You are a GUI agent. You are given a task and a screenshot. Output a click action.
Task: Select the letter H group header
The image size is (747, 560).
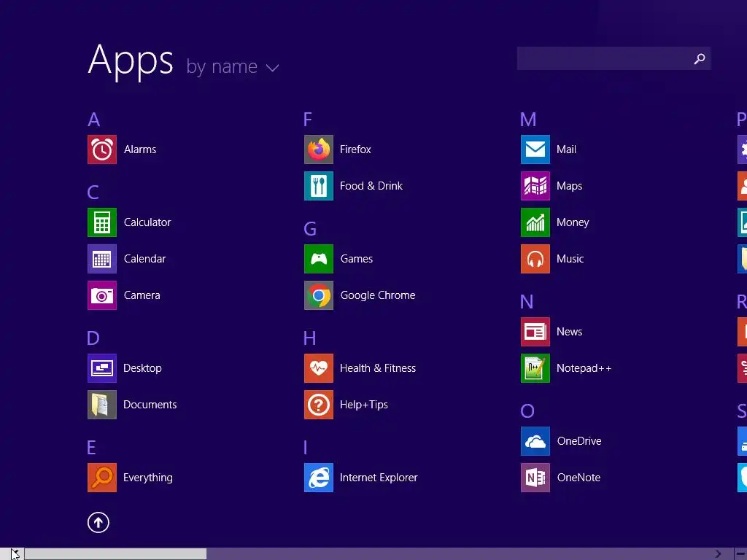pyautogui.click(x=309, y=338)
